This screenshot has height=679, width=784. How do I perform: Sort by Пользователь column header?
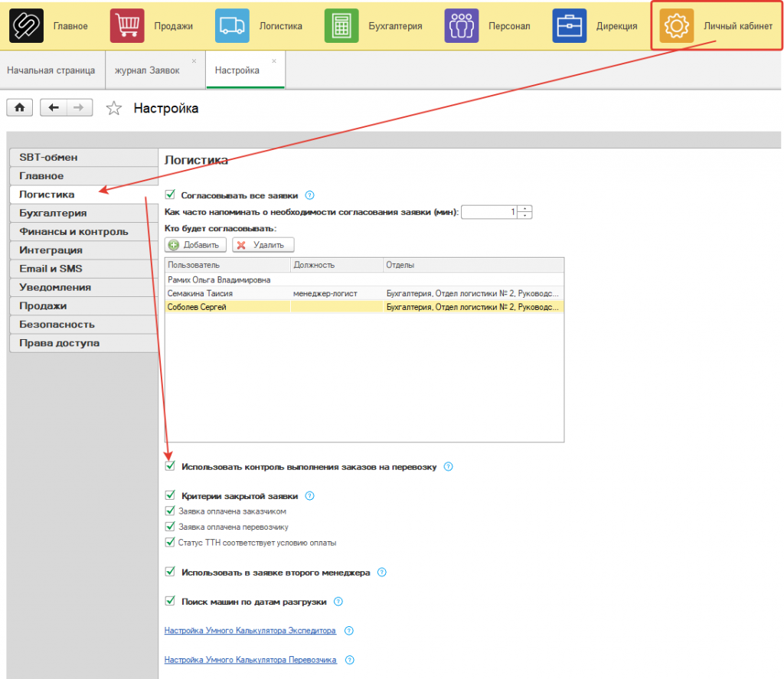click(227, 265)
